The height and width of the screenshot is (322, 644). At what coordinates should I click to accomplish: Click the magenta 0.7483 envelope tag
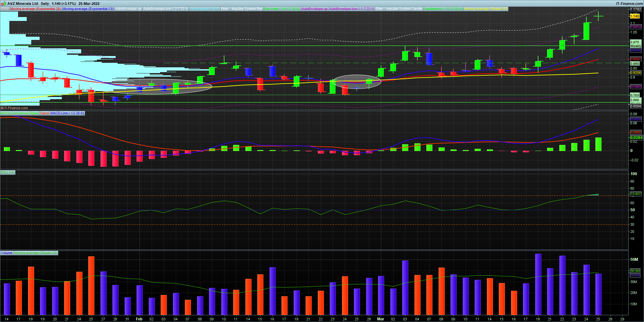[x=636, y=87]
